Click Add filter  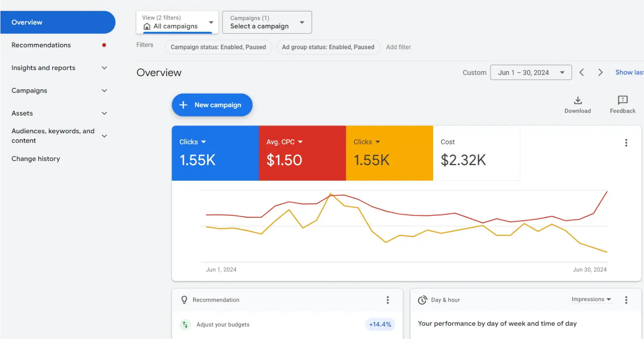[399, 47]
